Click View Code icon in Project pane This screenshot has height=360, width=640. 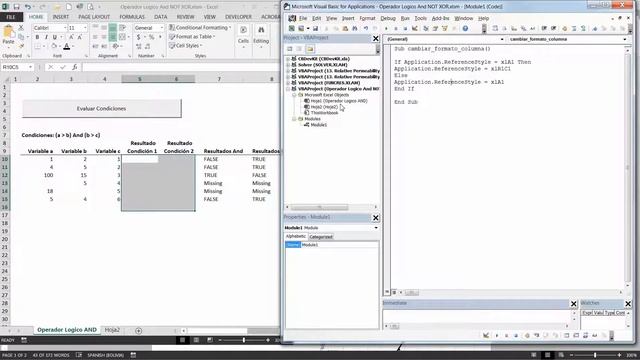[290, 49]
